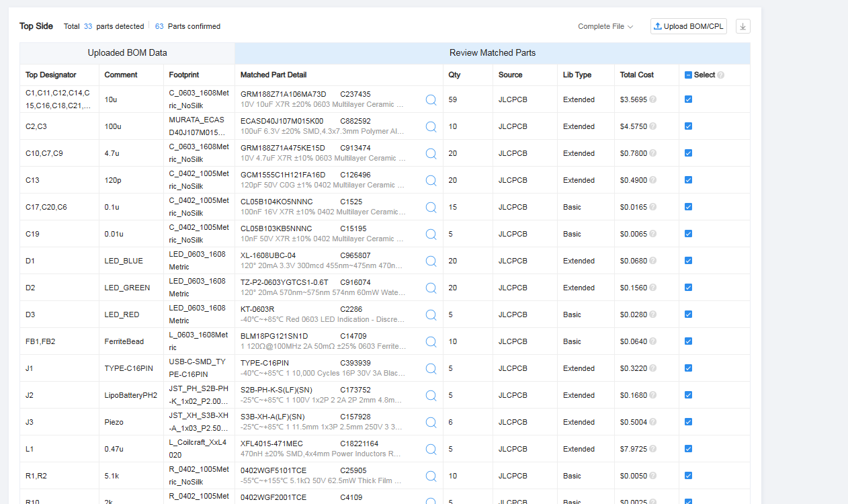Click search icon for BLM18PG121SN1D ferrite bead
This screenshot has width=848, height=504.
pyautogui.click(x=431, y=341)
